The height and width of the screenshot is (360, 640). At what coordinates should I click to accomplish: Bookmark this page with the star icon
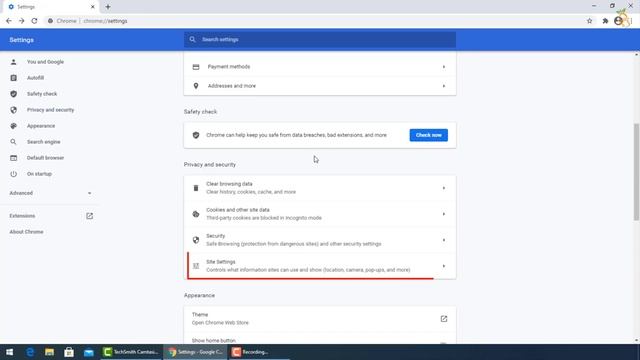[x=589, y=21]
